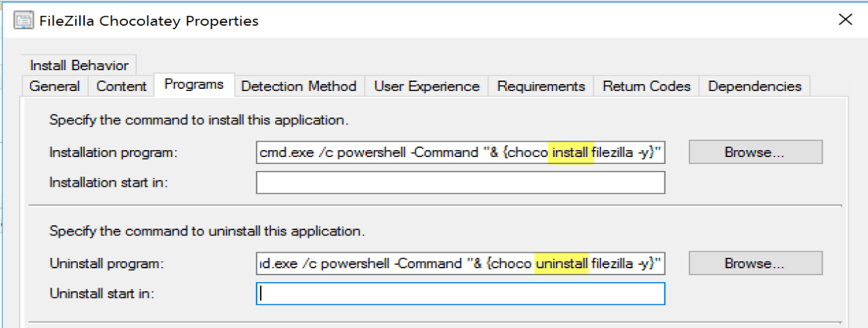Viewport: 868px width, 328px height.
Task: Click the 'Installation program:' label
Action: pyautogui.click(x=115, y=152)
